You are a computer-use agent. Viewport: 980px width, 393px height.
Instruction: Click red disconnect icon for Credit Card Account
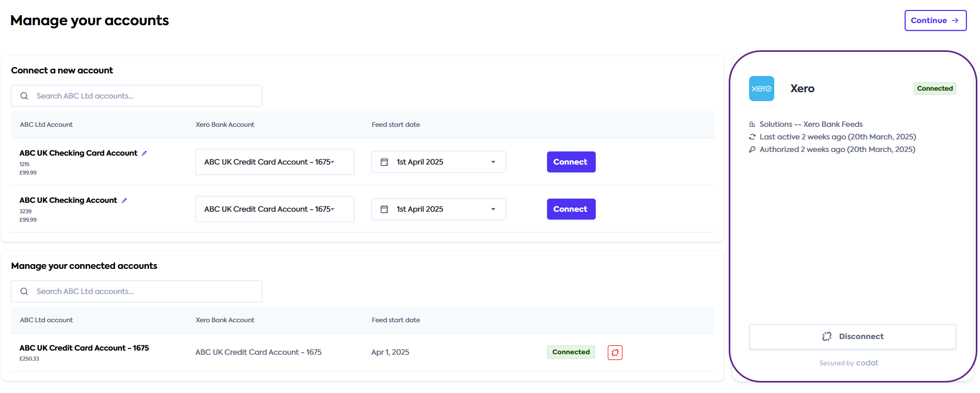point(615,353)
